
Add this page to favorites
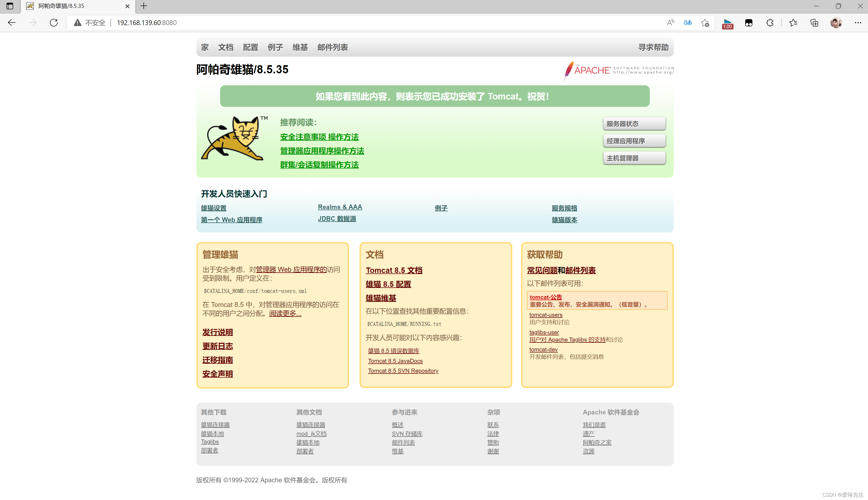point(705,23)
